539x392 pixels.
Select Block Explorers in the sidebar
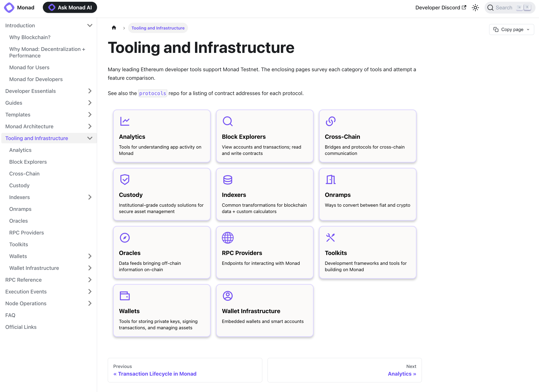28,162
